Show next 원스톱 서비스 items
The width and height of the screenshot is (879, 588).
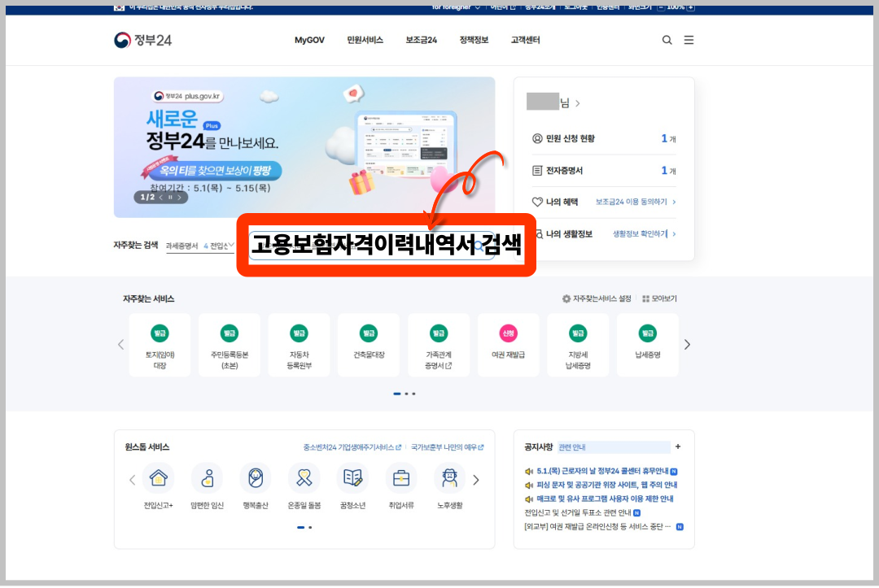(476, 480)
